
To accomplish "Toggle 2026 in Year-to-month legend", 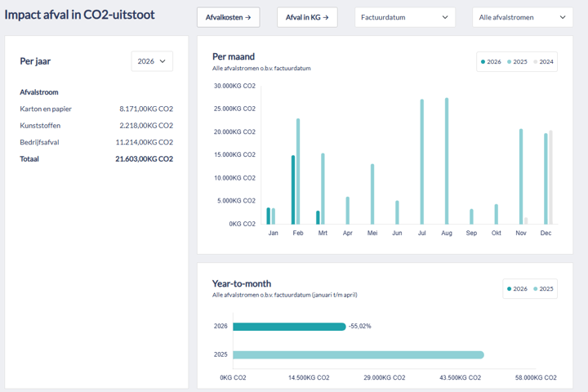I will click(x=518, y=288).
